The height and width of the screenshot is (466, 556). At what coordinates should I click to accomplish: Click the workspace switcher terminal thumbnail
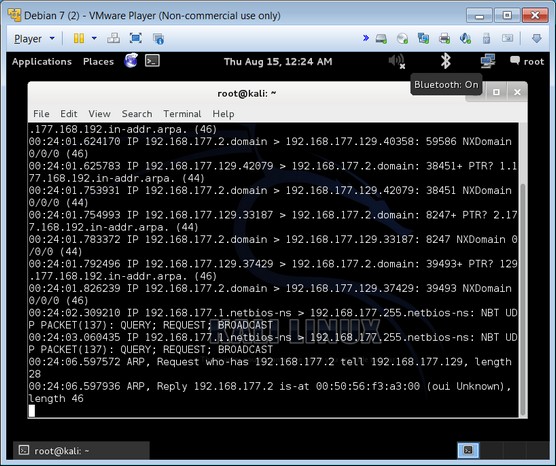click(x=468, y=450)
